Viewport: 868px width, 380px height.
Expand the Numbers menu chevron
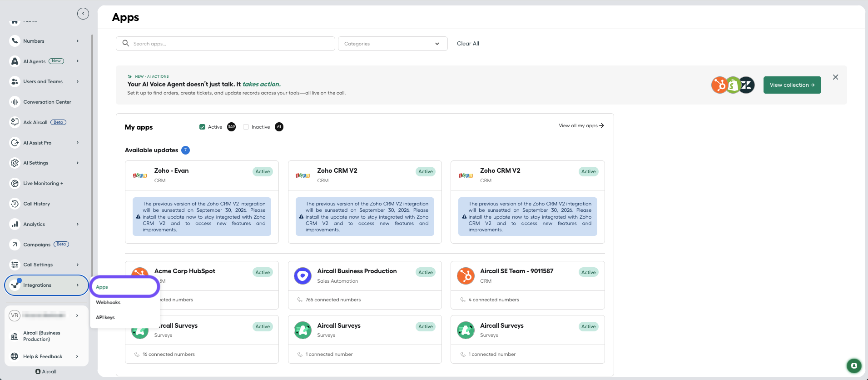(x=78, y=41)
